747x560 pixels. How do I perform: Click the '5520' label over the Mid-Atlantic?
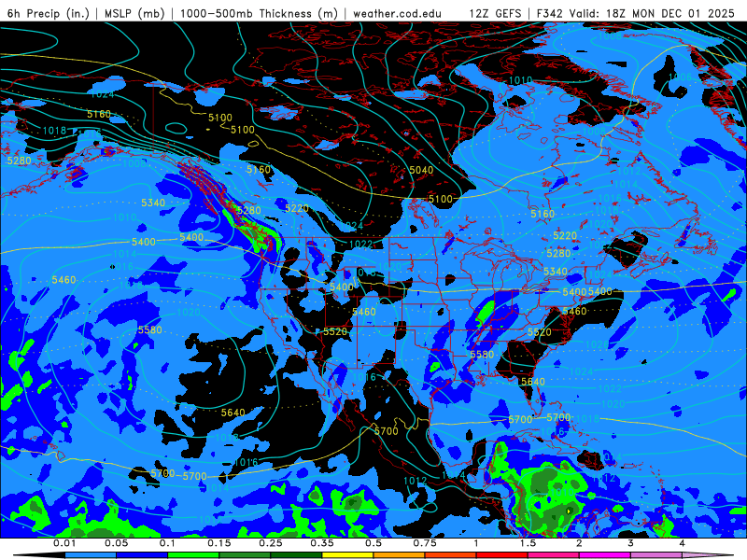[540, 332]
